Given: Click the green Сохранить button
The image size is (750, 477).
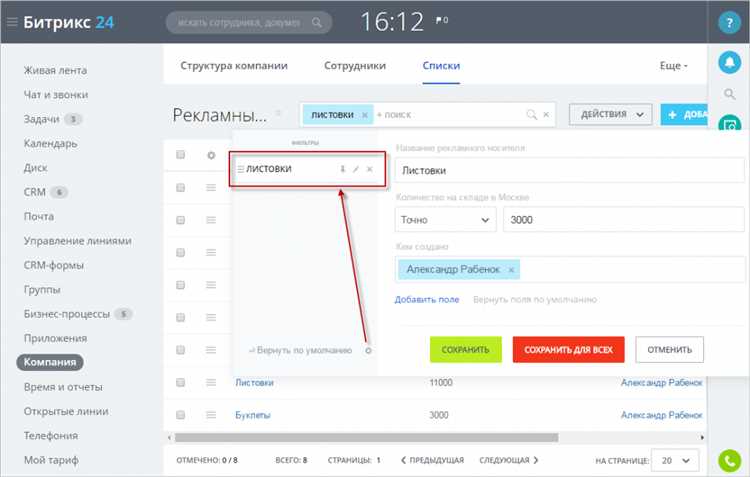Looking at the screenshot, I should pyautogui.click(x=465, y=350).
